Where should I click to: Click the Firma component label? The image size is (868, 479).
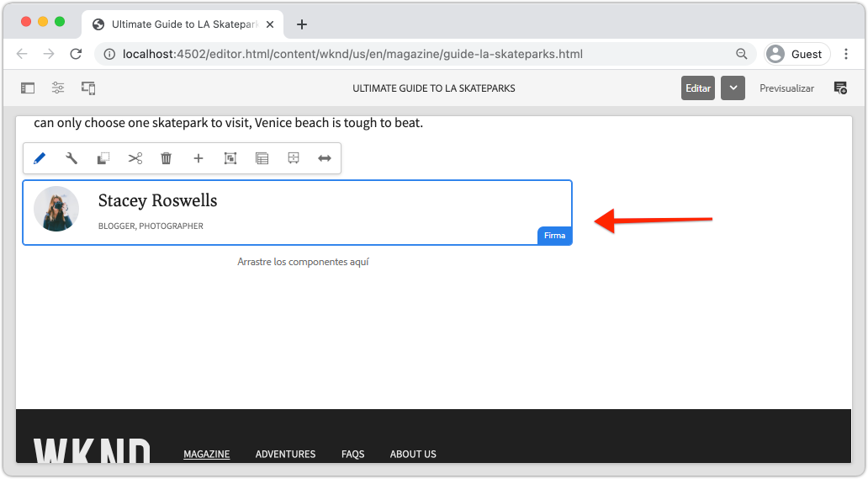pyautogui.click(x=554, y=236)
